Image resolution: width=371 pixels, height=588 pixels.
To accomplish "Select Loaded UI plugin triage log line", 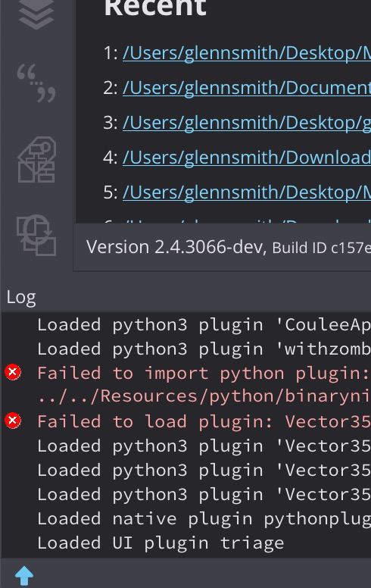I will tap(161, 543).
